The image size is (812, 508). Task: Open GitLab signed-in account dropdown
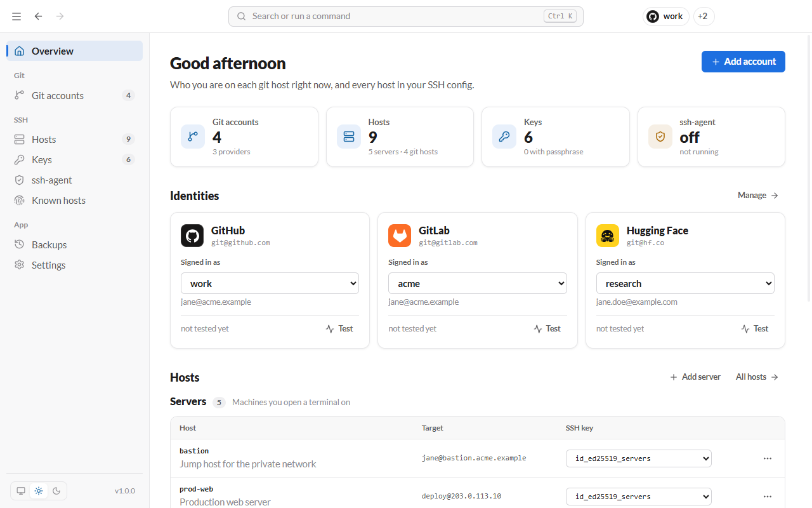click(x=477, y=283)
